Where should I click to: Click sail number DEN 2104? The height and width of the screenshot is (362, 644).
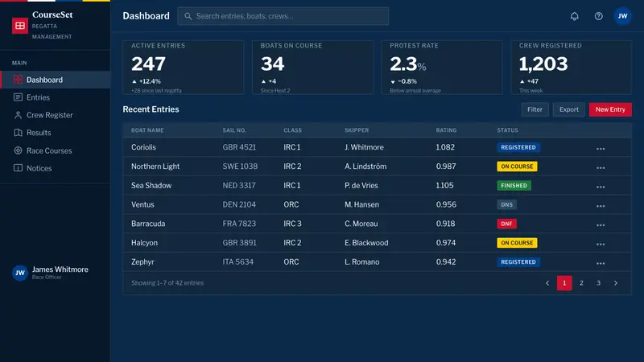coord(239,204)
